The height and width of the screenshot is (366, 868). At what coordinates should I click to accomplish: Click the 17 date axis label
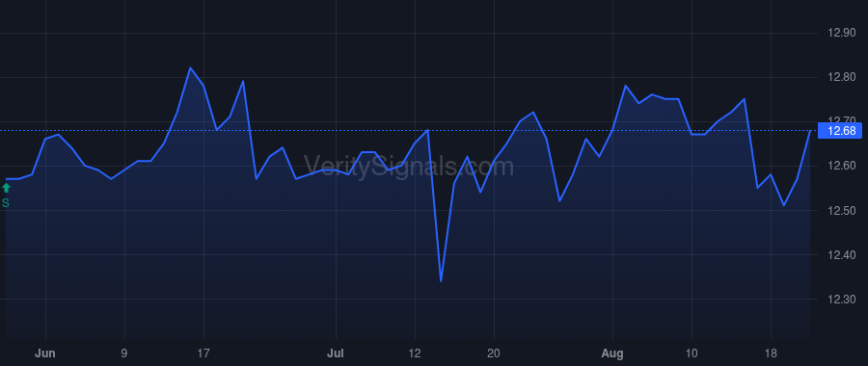coord(203,353)
